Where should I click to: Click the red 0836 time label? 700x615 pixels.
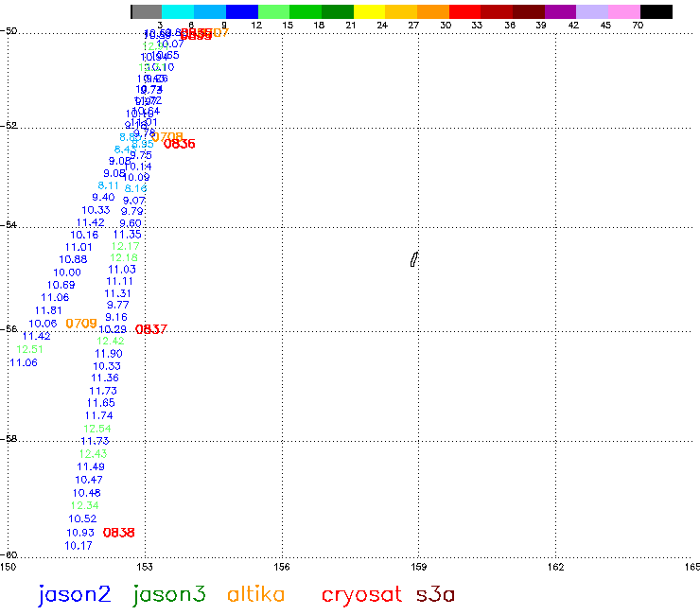click(x=180, y=144)
